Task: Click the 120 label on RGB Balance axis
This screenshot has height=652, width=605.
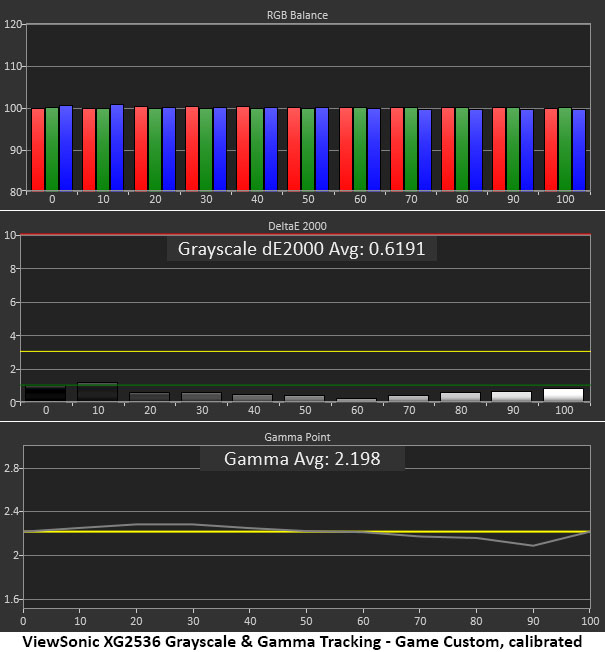Action: tap(13, 25)
